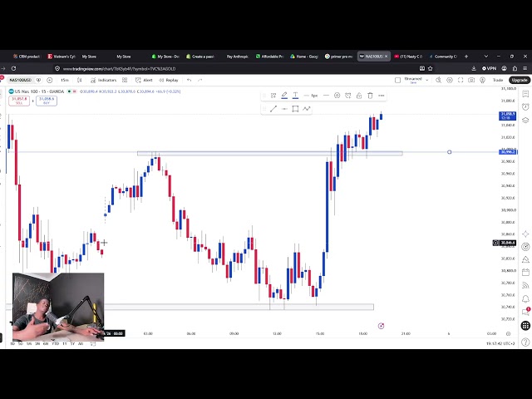Viewport: 532px width, 399px height.
Task: Open price scale settings gear at bottom
Action: pos(508,334)
